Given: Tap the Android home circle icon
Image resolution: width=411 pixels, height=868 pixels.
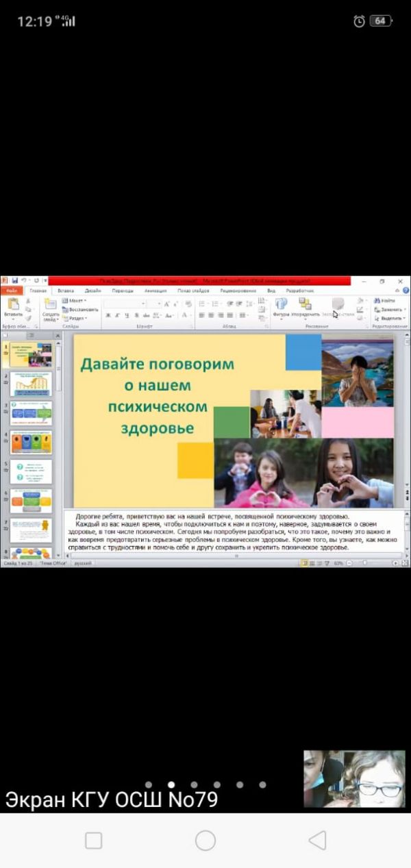Looking at the screenshot, I should (205, 841).
